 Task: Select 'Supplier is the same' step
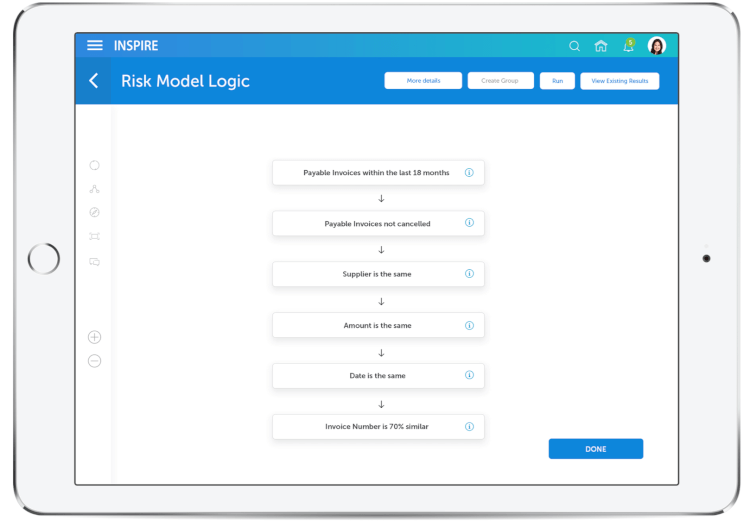pos(378,274)
